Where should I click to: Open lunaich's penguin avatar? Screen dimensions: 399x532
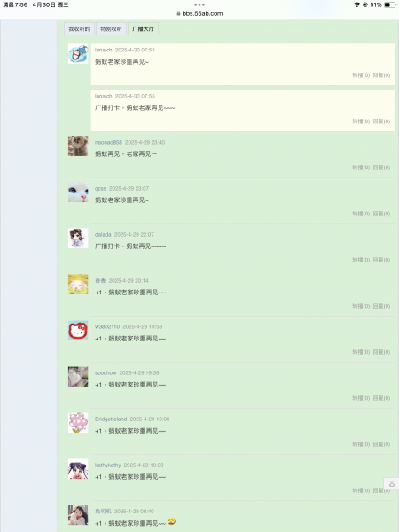point(78,53)
